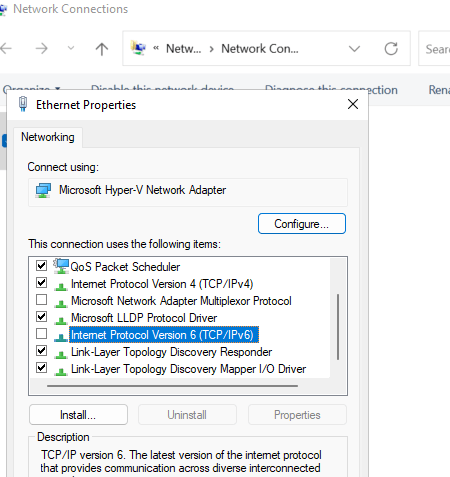
Task: Select the Networking tab
Action: tap(48, 137)
